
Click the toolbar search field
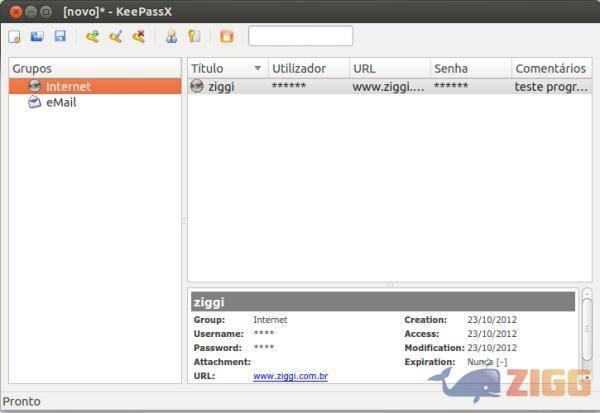[x=300, y=36]
